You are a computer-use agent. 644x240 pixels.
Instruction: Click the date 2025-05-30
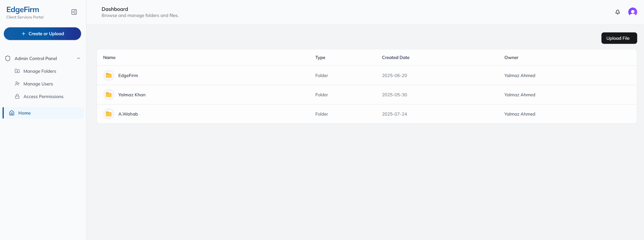coord(394,95)
